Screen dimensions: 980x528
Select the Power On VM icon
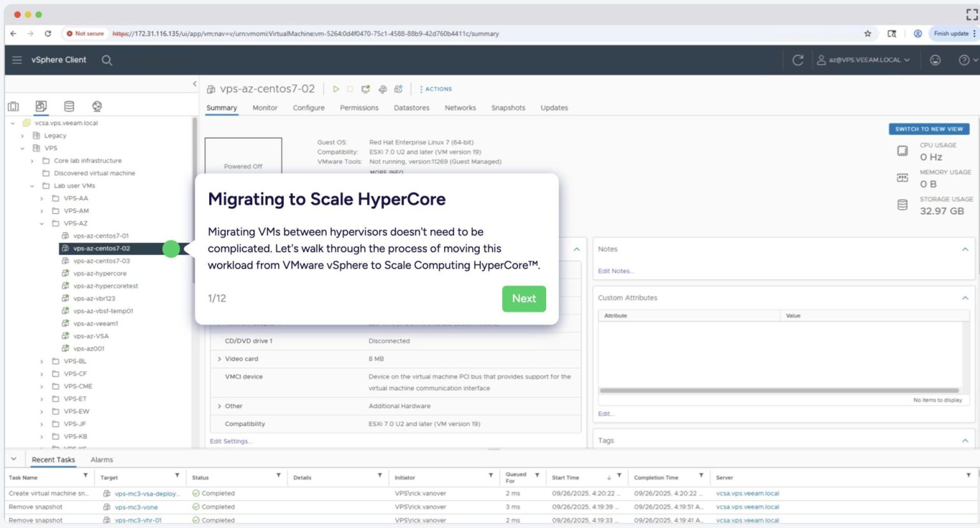click(336, 89)
